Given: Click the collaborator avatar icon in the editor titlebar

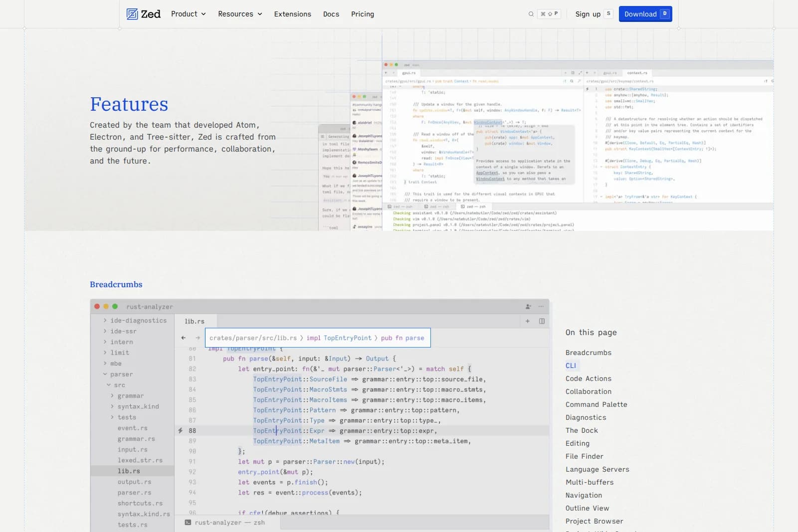Looking at the screenshot, I should tap(528, 306).
